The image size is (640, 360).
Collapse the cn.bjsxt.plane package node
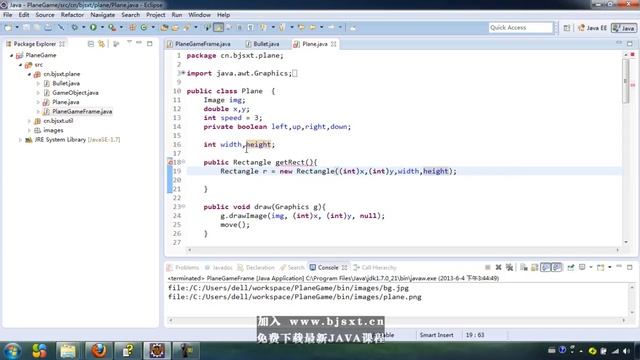pyautogui.click(x=30, y=74)
